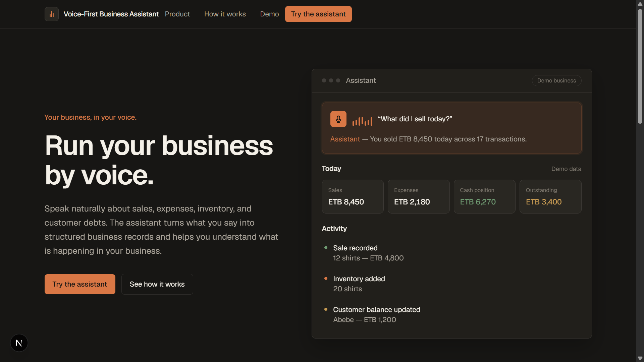The width and height of the screenshot is (644, 362).
Task: Click the 12 shirts — ETB 4,800 line
Action: [x=368, y=258]
